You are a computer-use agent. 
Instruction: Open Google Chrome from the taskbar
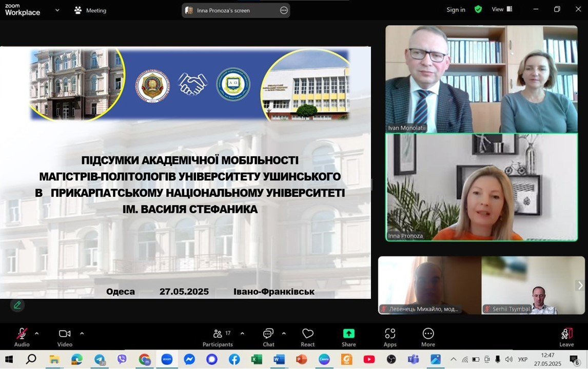(144, 360)
